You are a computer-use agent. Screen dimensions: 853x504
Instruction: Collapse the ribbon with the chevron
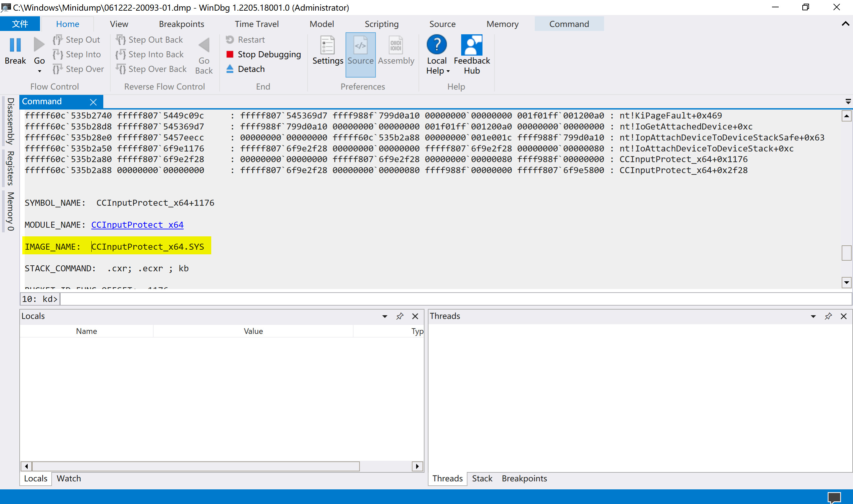pyautogui.click(x=845, y=24)
